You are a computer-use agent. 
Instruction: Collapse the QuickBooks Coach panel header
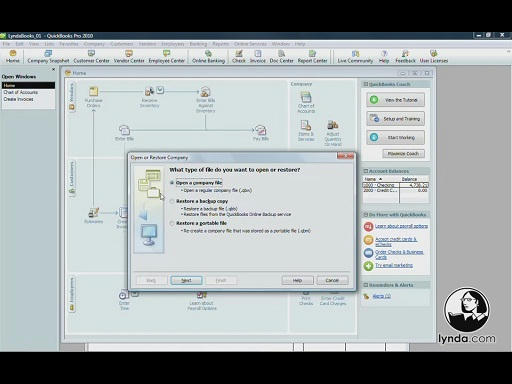tap(366, 84)
